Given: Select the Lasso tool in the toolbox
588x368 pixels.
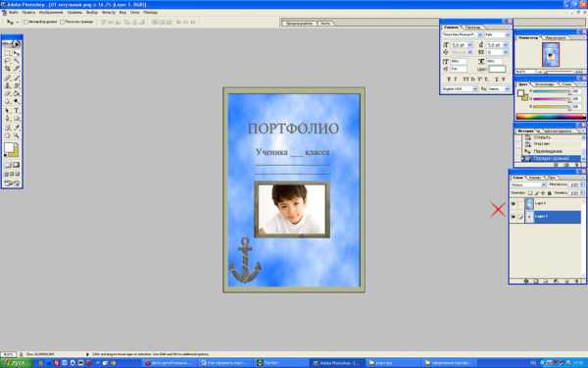Looking at the screenshot, I should coord(8,61).
